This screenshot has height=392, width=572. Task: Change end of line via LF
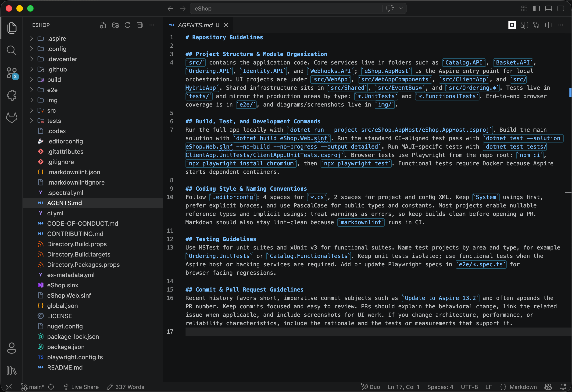click(489, 387)
